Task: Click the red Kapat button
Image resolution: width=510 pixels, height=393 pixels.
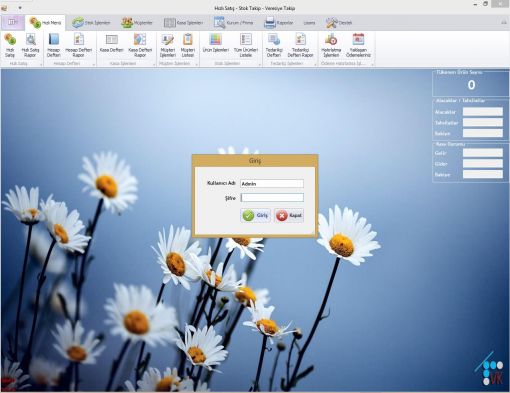Action: pos(289,216)
